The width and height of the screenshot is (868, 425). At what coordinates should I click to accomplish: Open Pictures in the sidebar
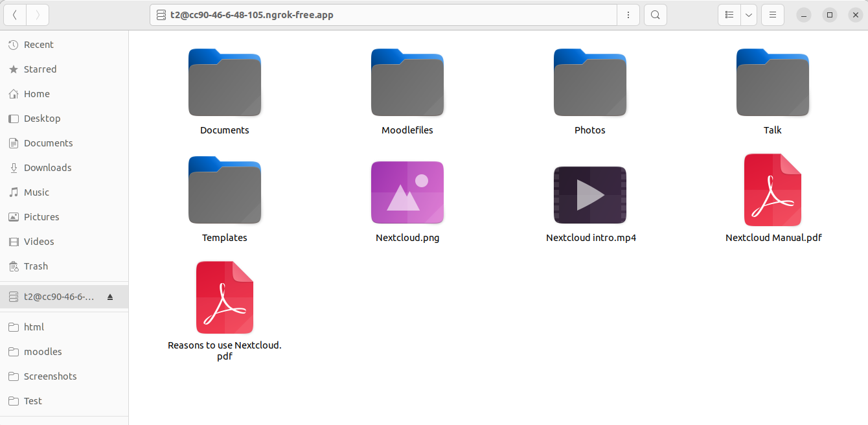point(64,217)
